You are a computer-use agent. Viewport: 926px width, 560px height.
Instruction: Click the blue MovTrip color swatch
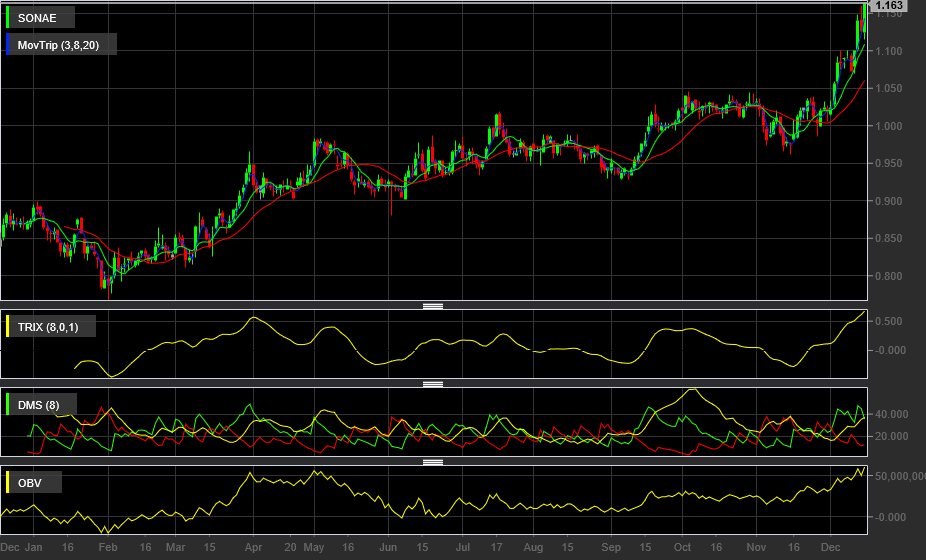point(8,44)
